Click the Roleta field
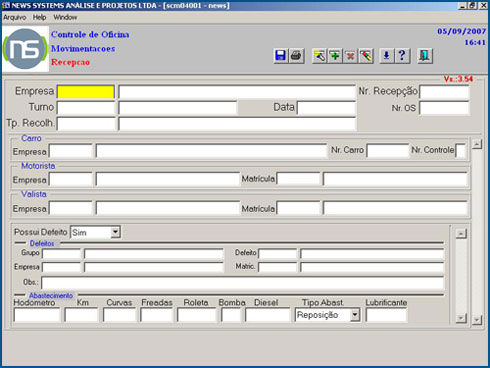490x368 pixels. 197,315
